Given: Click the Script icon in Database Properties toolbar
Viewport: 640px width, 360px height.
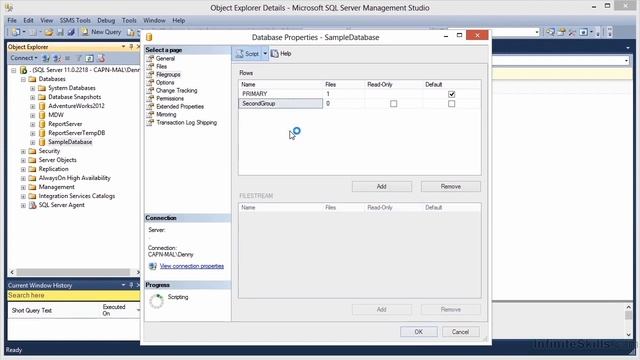Looking at the screenshot, I should click(x=240, y=53).
